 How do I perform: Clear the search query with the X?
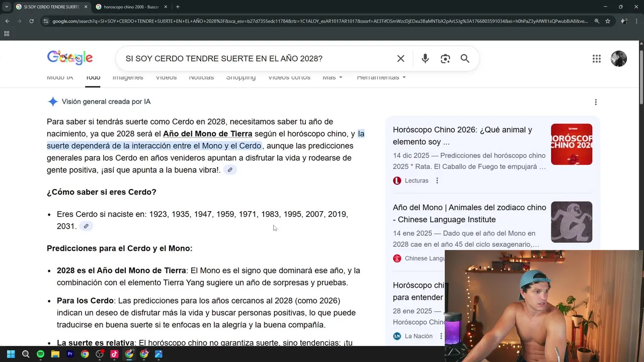pos(400,59)
